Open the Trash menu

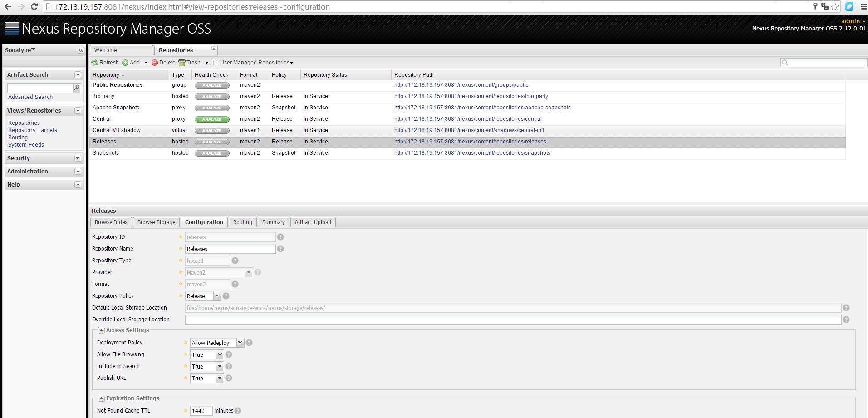click(x=193, y=63)
